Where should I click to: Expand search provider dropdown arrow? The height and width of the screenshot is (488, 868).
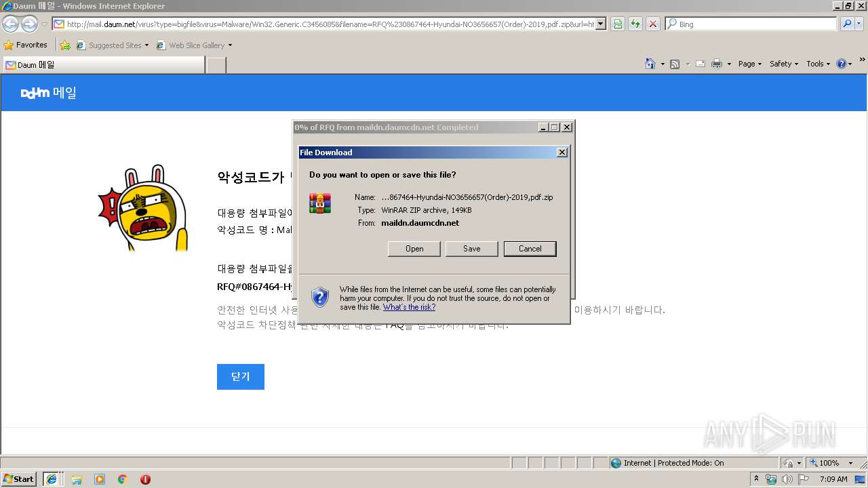[x=860, y=24]
